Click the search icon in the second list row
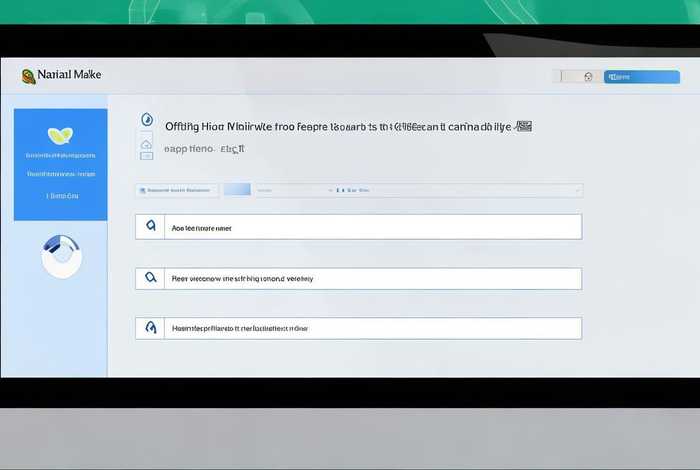700x470 pixels. (x=150, y=279)
